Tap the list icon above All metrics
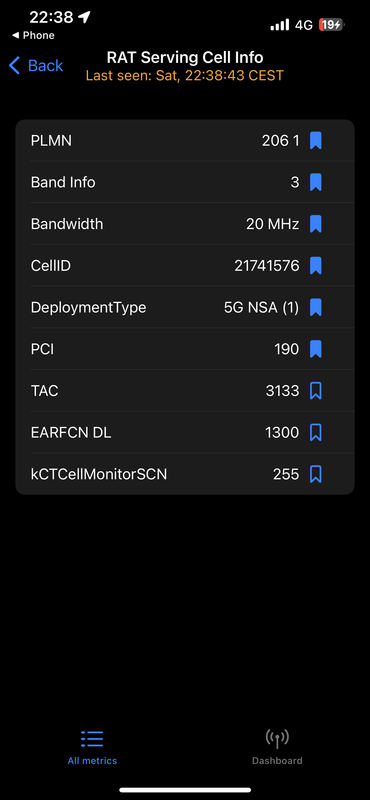Image resolution: width=370 pixels, height=800 pixels. (92, 739)
